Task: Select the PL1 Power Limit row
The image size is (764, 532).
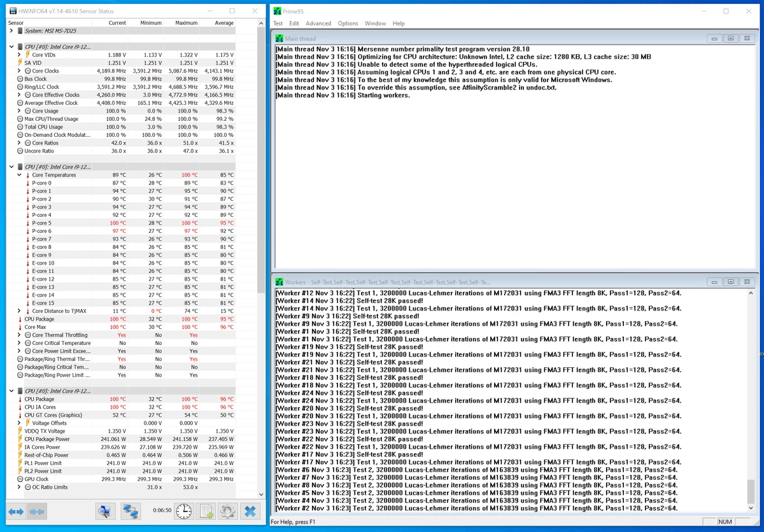Action: point(121,463)
